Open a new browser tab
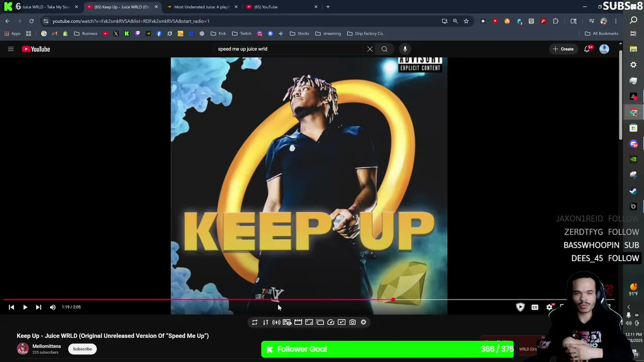Screen dimensions: 644x362 click(328, 7)
